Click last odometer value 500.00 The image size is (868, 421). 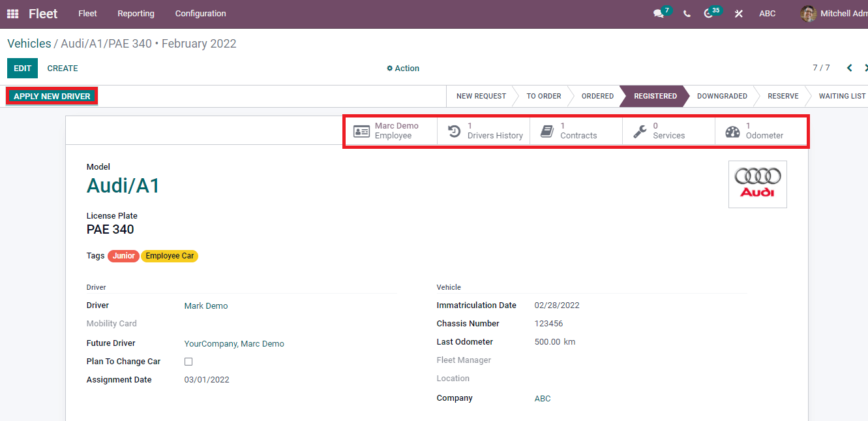coord(547,342)
